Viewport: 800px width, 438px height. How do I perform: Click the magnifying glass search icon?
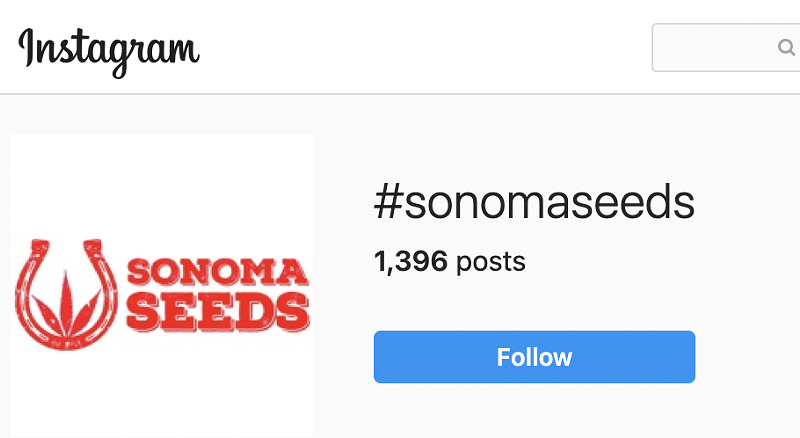pyautogui.click(x=786, y=48)
